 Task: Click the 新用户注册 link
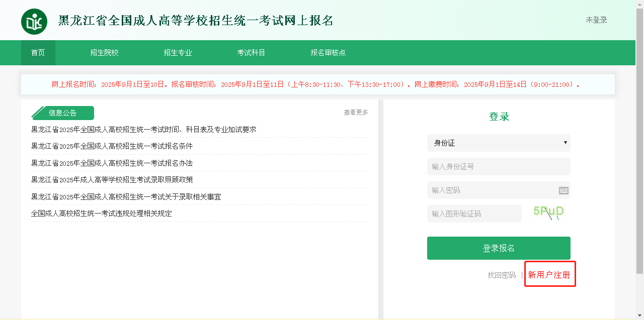click(x=549, y=275)
